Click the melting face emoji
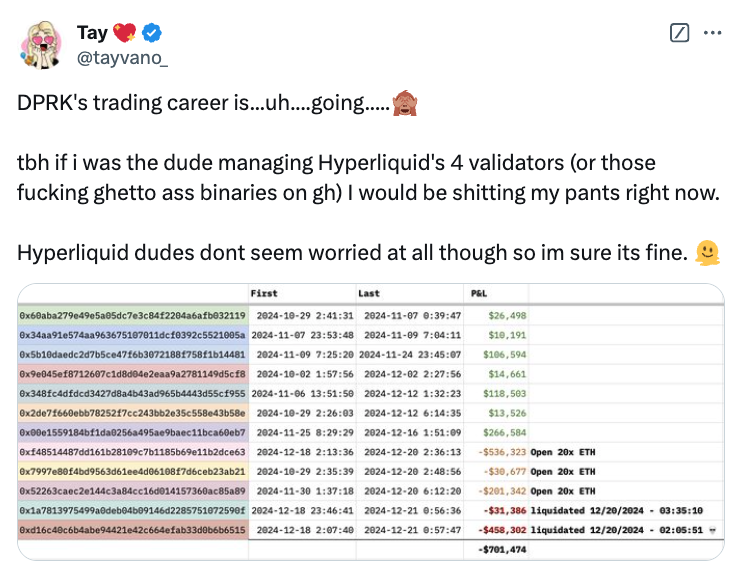The height and width of the screenshot is (575, 743). click(707, 253)
